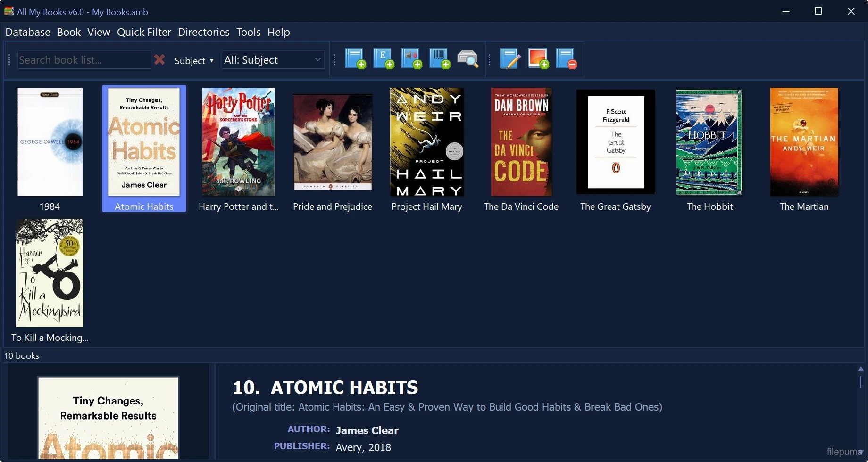Maximize the All My Books window
Screen dimensions: 868x462
click(818, 11)
